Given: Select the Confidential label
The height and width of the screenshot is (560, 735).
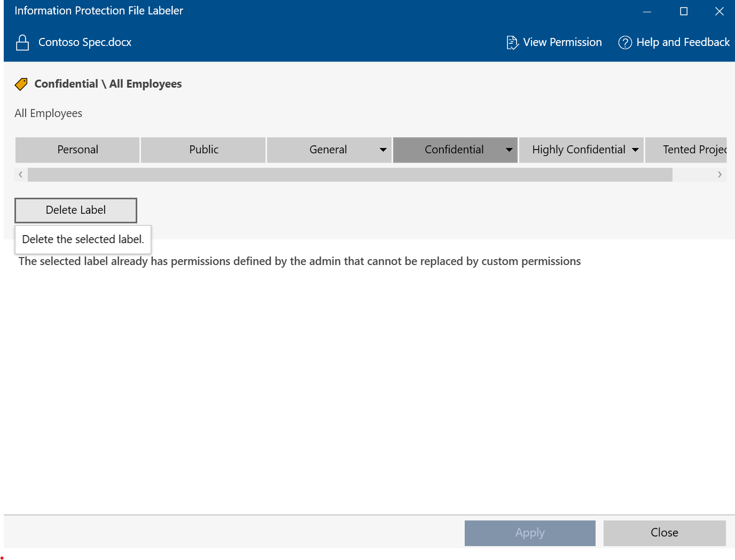Looking at the screenshot, I should (454, 150).
